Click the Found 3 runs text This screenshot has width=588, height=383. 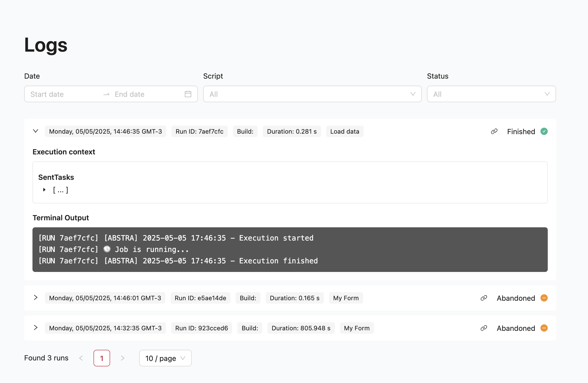pyautogui.click(x=46, y=358)
